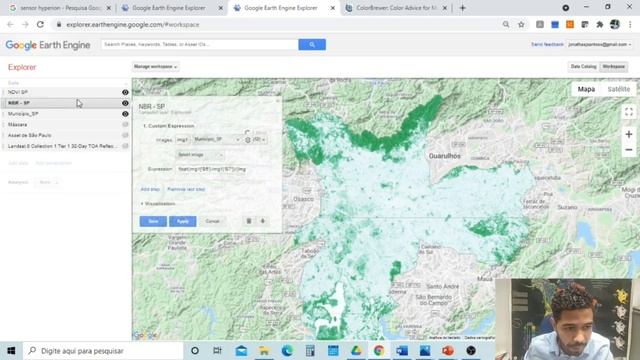640x360 pixels.
Task: Open the band selection dropdown beside the gear
Action: 259,140
